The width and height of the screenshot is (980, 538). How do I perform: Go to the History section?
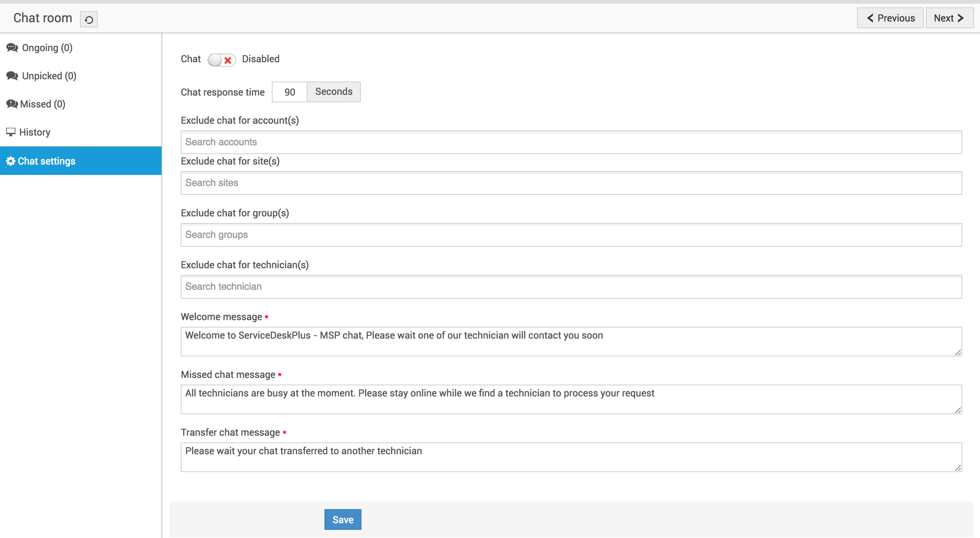coord(34,132)
